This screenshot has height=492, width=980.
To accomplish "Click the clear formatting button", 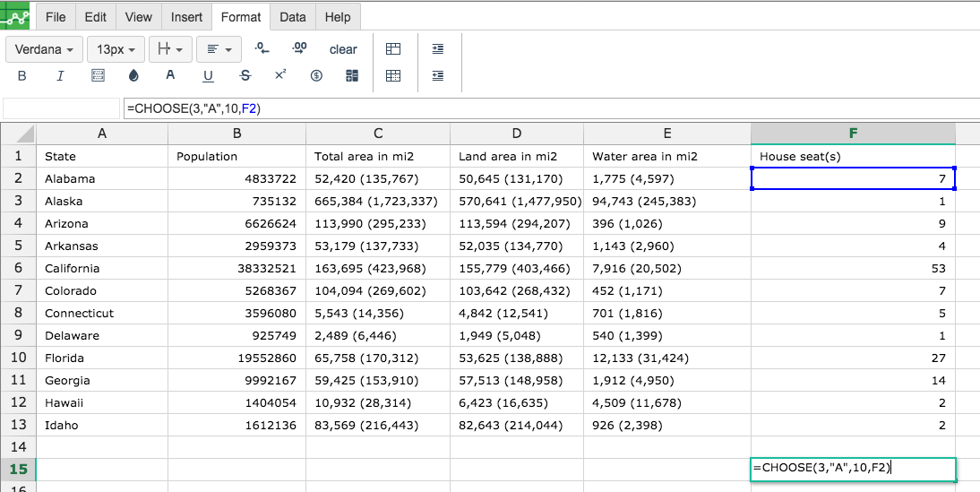I will coord(343,49).
